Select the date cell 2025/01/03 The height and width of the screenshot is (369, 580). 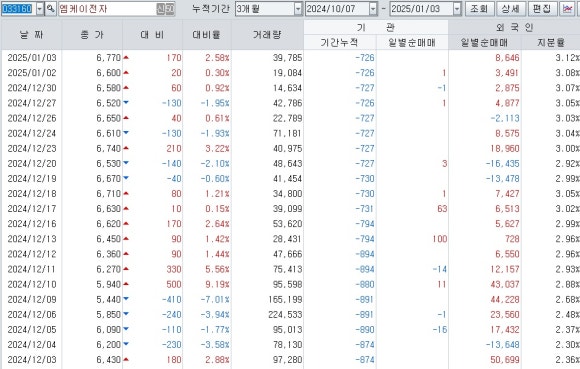32,58
